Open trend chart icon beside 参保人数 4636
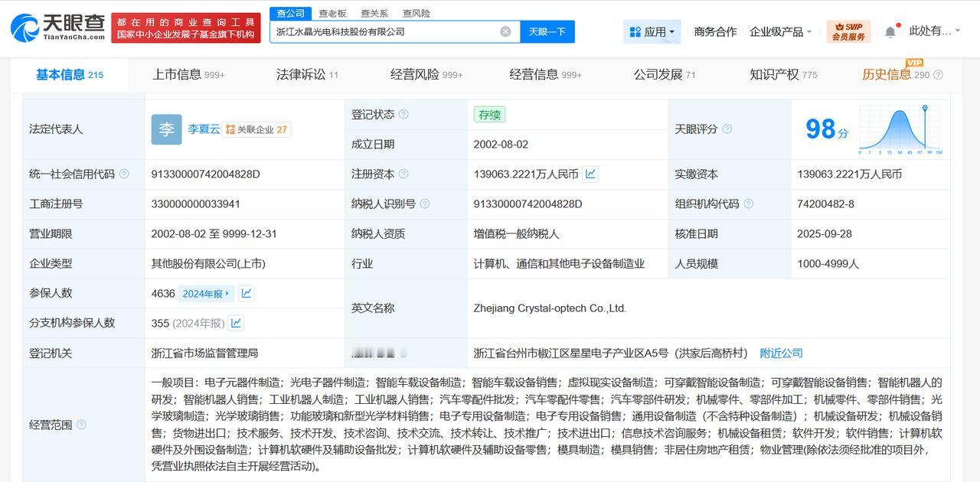The image size is (980, 482). [x=246, y=293]
